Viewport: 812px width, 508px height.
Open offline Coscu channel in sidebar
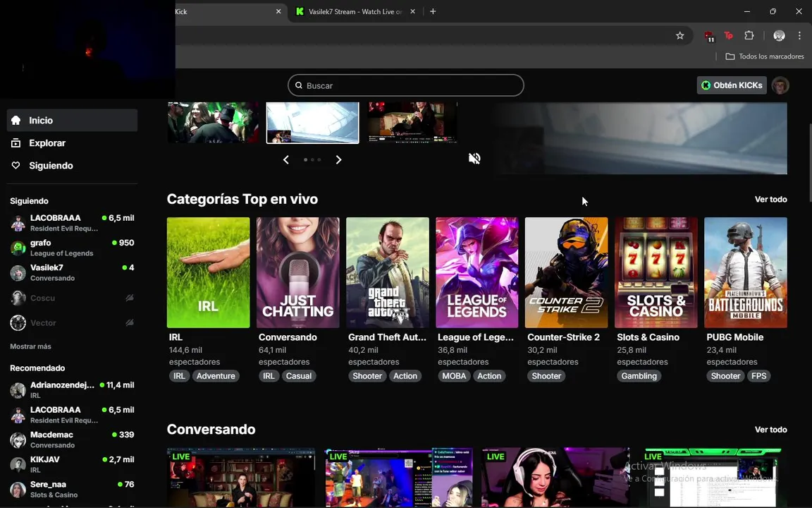[72, 298]
